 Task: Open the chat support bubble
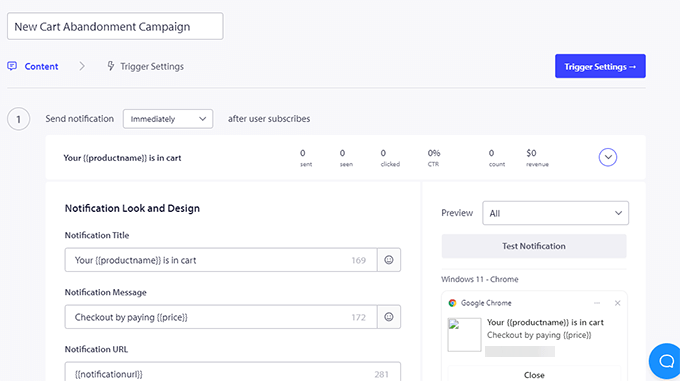click(x=666, y=361)
